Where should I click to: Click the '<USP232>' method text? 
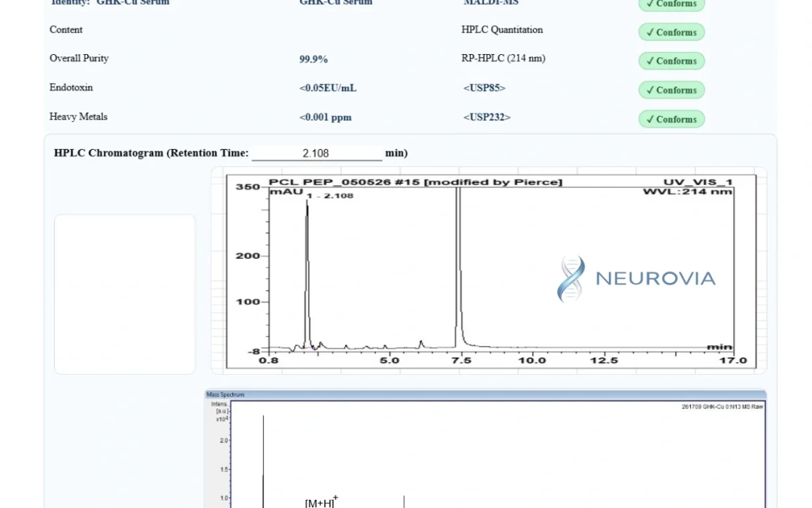[486, 117]
